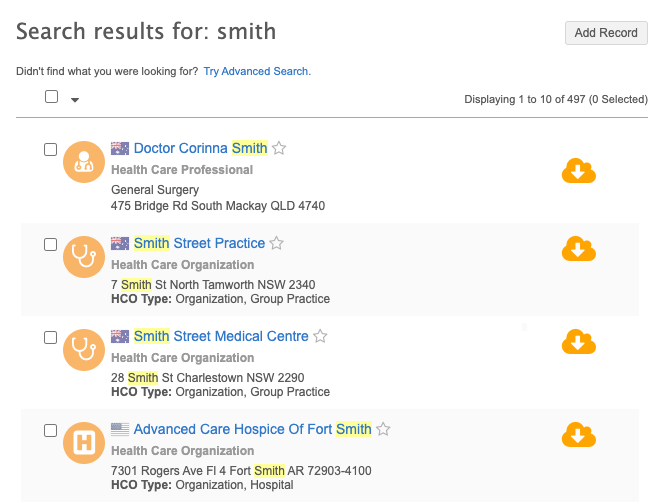Open the Try Advanced Search link
667x503 pixels.
[x=257, y=72]
